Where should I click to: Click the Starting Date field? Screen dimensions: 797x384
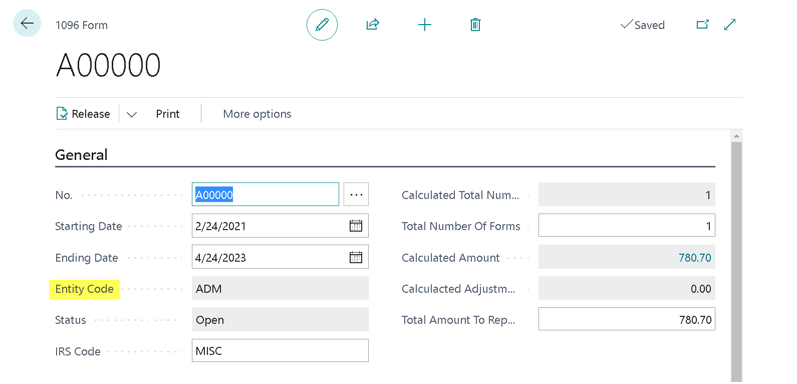point(280,226)
